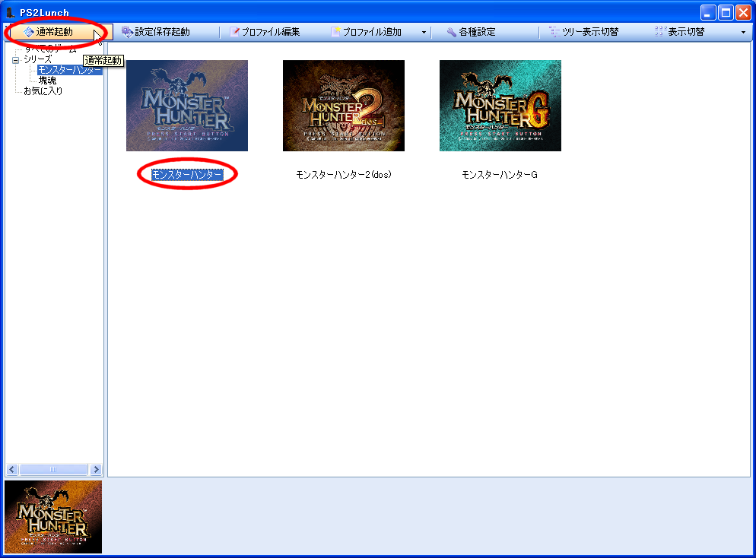Click the PS2Lunch title bar icon

(10, 12)
